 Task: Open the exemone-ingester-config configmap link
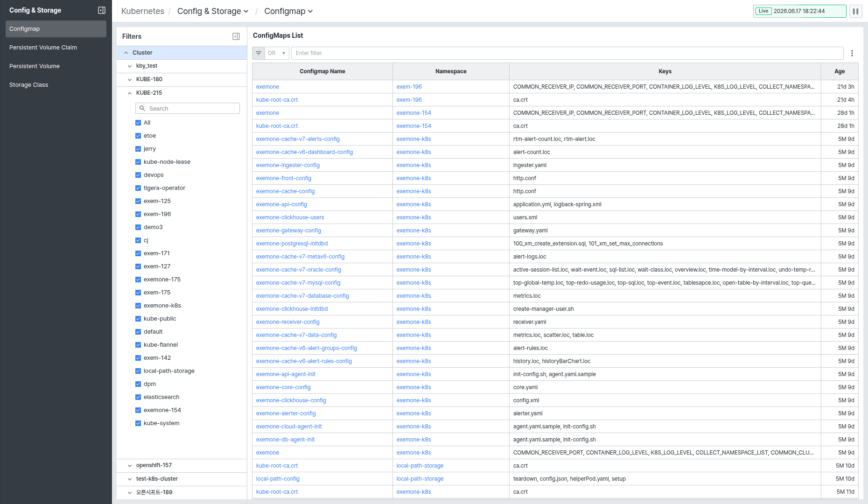click(x=288, y=165)
